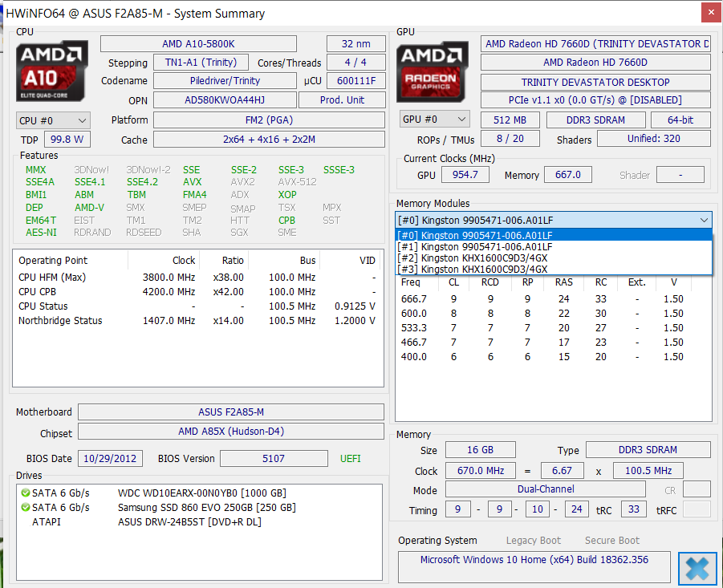Screen dimensions: 723x588
Task: Click the Operating Point column header
Action: click(71, 261)
